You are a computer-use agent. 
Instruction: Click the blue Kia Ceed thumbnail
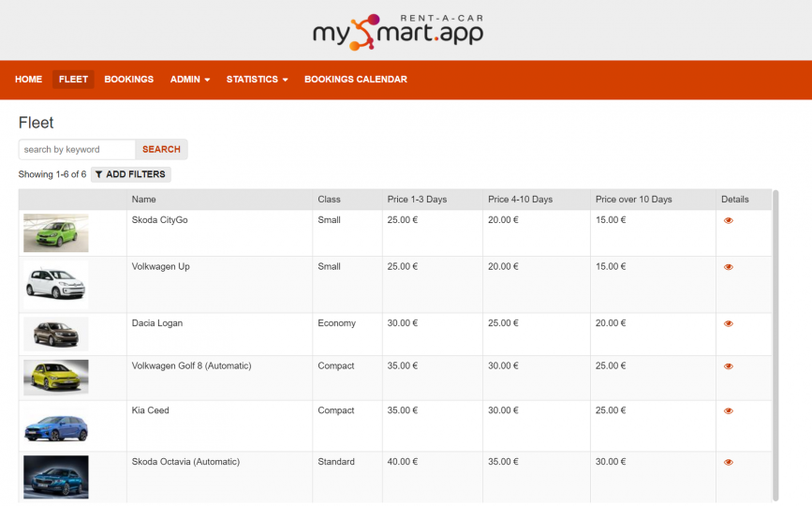56,425
